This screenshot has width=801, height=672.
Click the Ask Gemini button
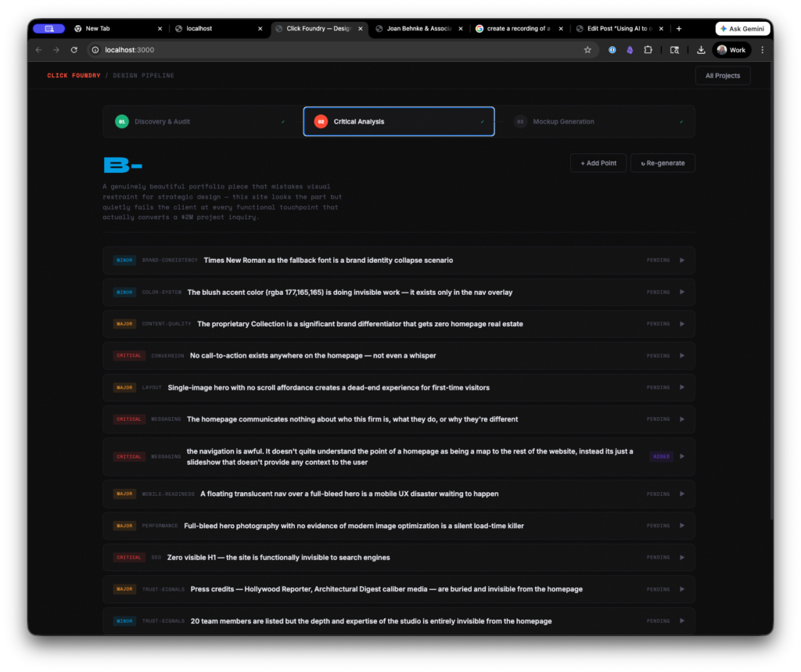742,29
